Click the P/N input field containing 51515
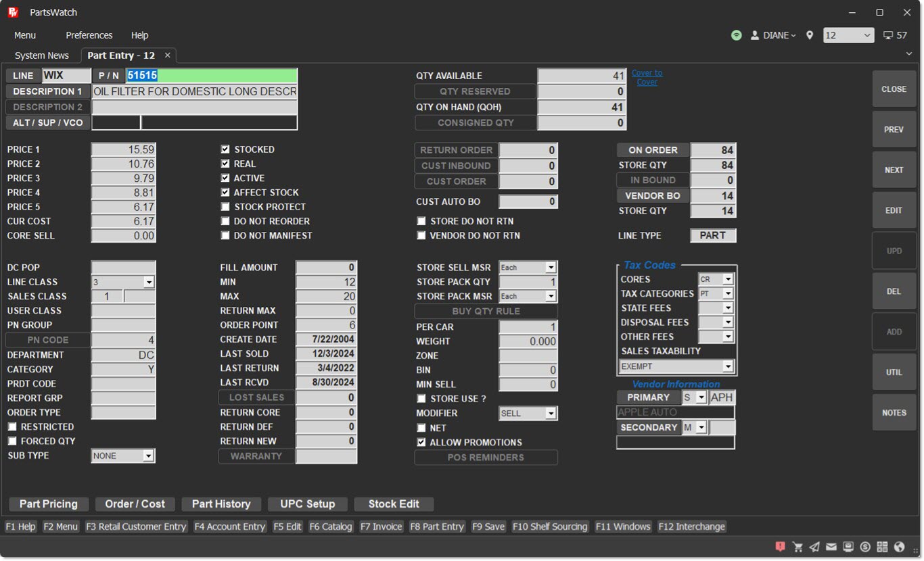924x561 pixels. pyautogui.click(x=211, y=76)
